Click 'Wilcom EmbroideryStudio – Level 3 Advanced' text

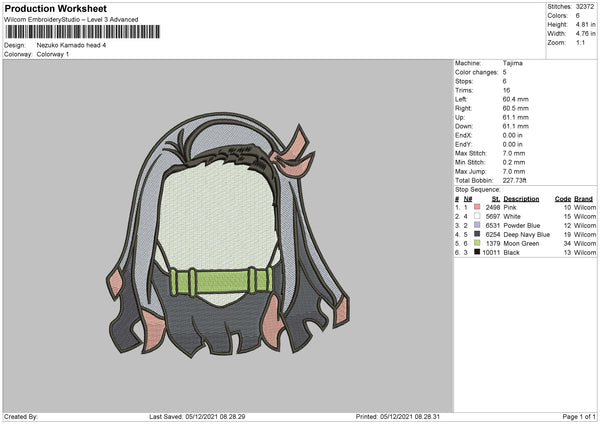pyautogui.click(x=71, y=20)
